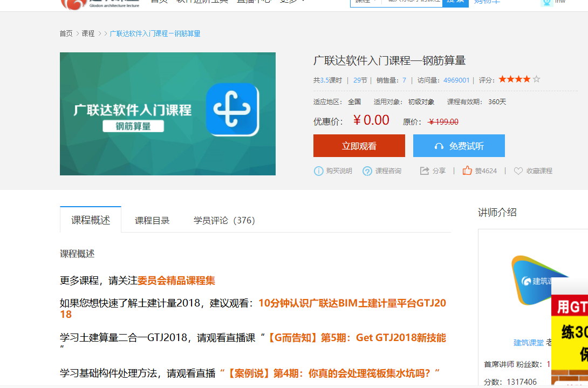The height and width of the screenshot is (388, 588).
Task: Click breadcrumb link 广联达软件入门课程—钢筋算量
Action: click(x=155, y=34)
